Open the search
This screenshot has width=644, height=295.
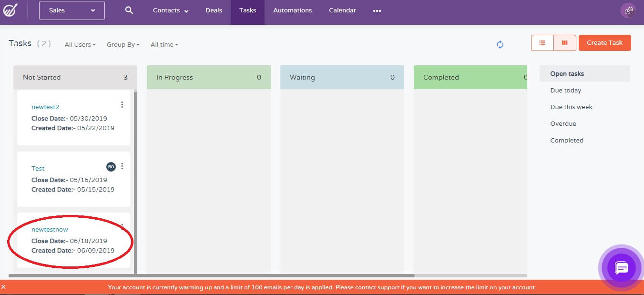tap(129, 10)
